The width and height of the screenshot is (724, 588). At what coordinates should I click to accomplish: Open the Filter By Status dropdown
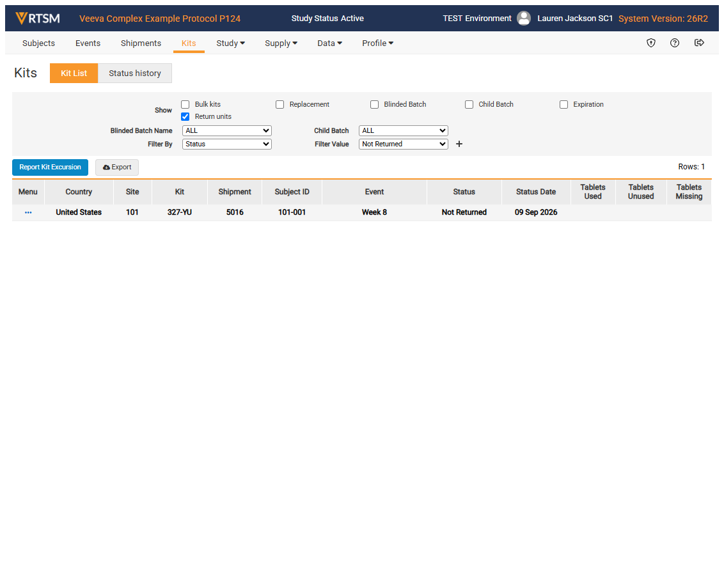pos(226,144)
